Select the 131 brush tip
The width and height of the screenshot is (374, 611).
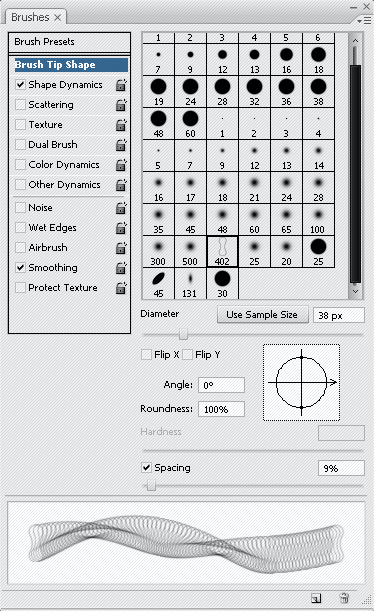(x=191, y=284)
